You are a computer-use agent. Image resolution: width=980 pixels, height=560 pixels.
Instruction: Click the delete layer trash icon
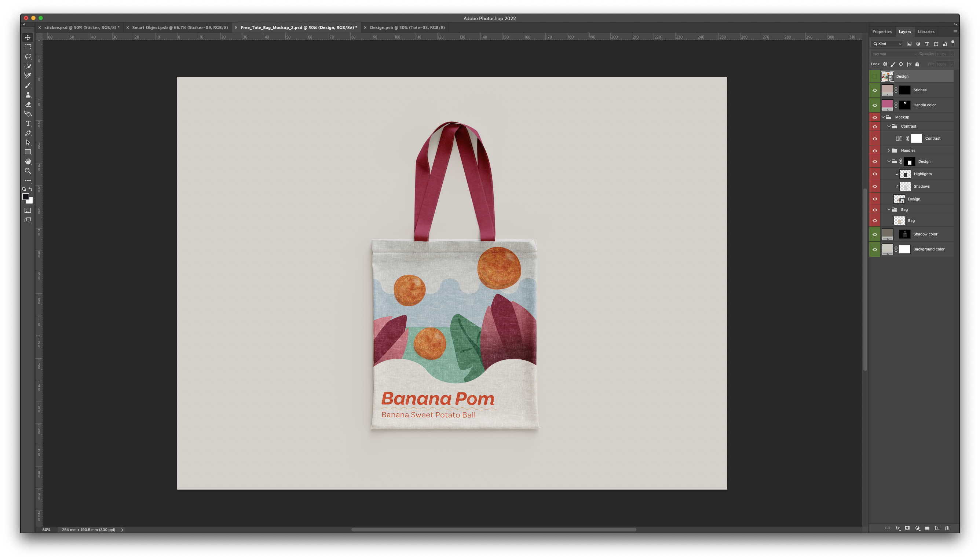pyautogui.click(x=947, y=528)
